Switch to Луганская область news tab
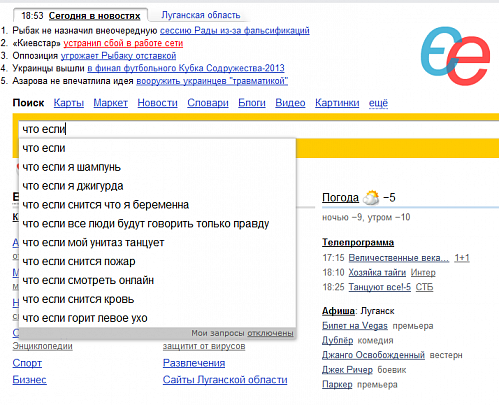The width and height of the screenshot is (499, 405). 201,15
